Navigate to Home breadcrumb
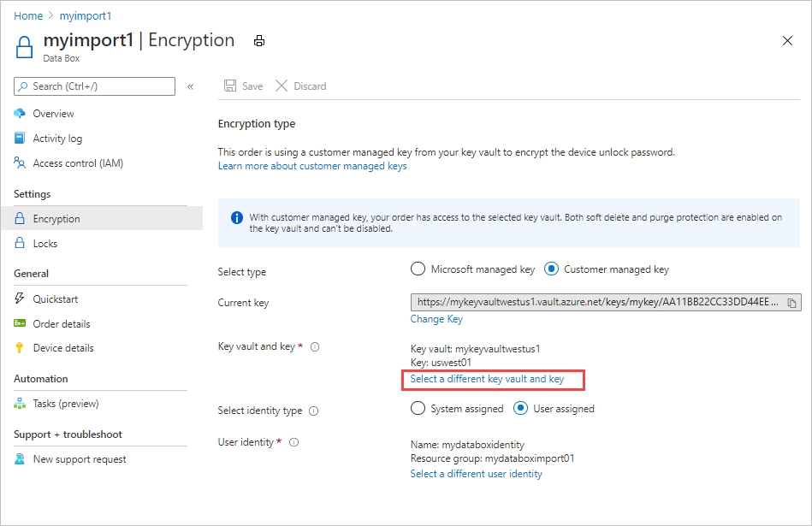The height and width of the screenshot is (526, 812). pyautogui.click(x=28, y=16)
